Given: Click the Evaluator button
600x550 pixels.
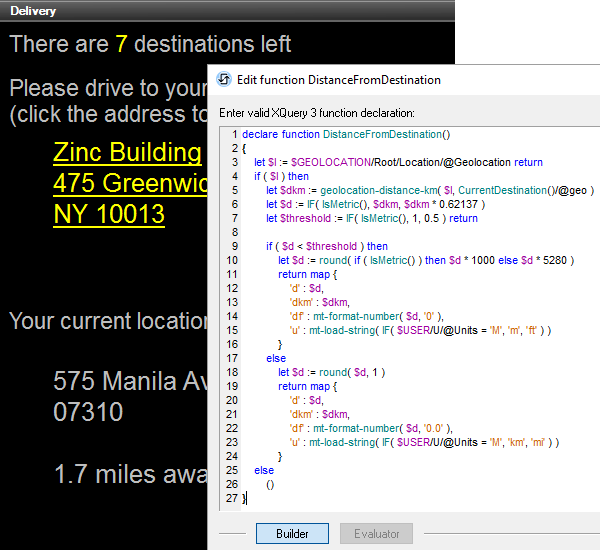Looking at the screenshot, I should pos(376,534).
